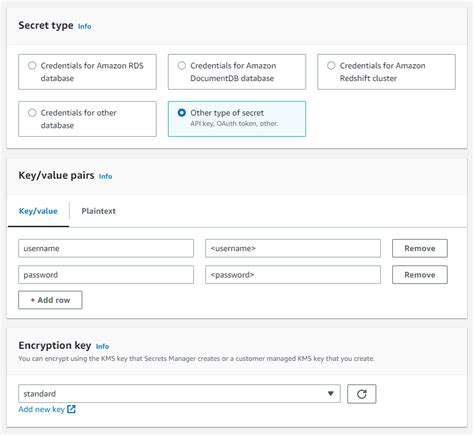Click the external link icon beside Add new key
474x435 pixels.
[71, 409]
